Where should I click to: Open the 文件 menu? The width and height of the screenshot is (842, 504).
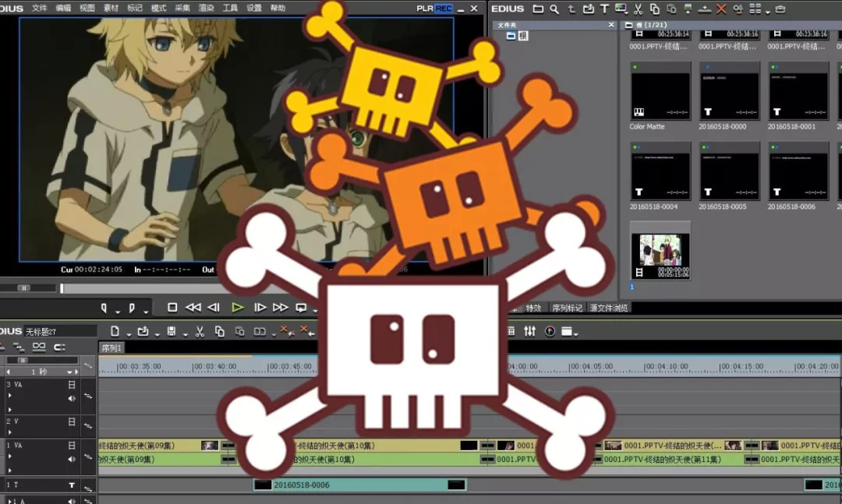coord(39,8)
